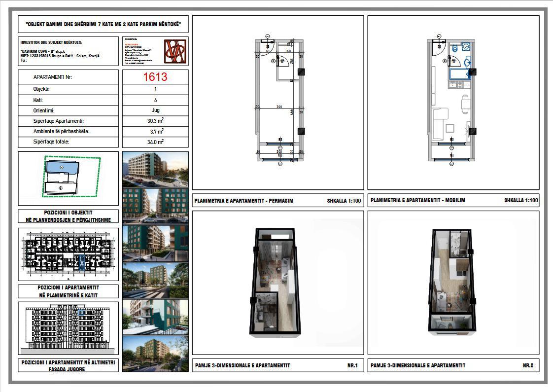Select the dining table with chairs symbol
Image resolution: width=553 pixels, height=392 pixels.
[x=464, y=104]
